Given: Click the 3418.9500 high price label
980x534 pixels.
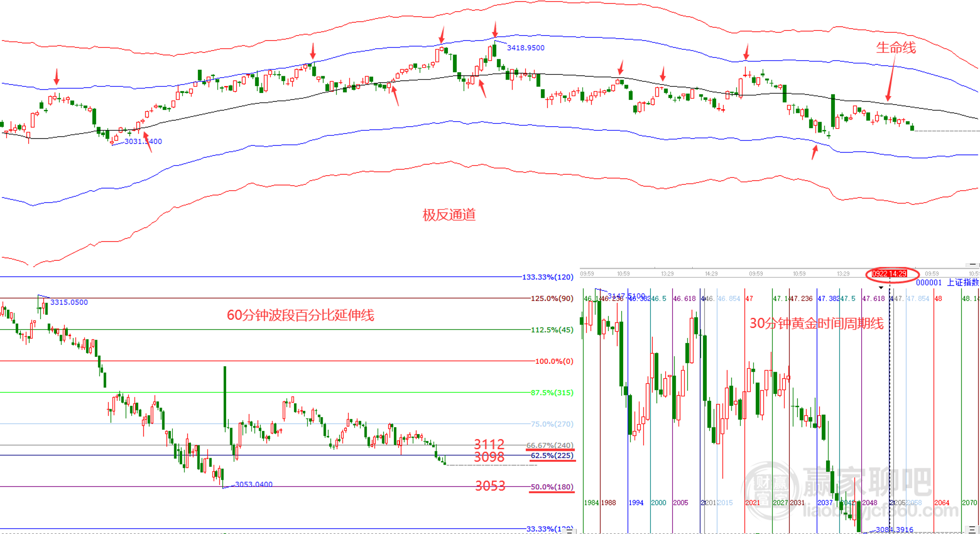Looking at the screenshot, I should pyautogui.click(x=526, y=48).
